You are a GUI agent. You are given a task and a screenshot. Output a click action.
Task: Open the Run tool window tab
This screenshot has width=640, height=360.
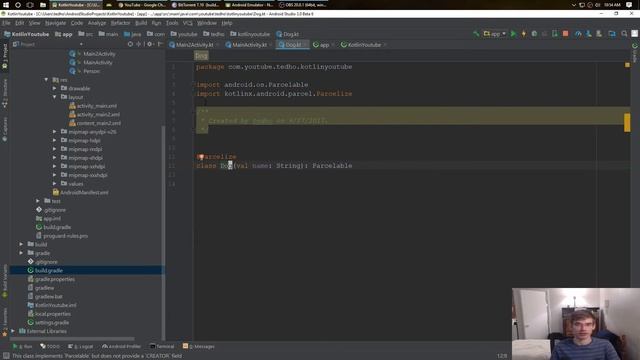click(x=22, y=346)
